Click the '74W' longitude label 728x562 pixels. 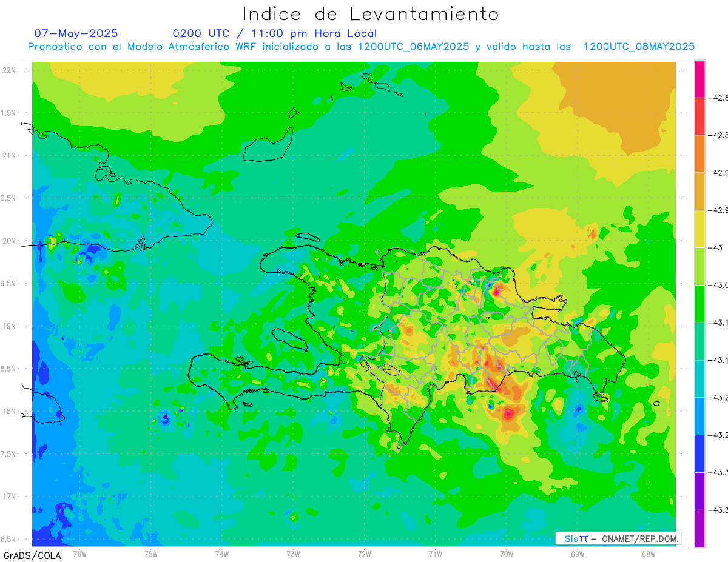(x=222, y=554)
